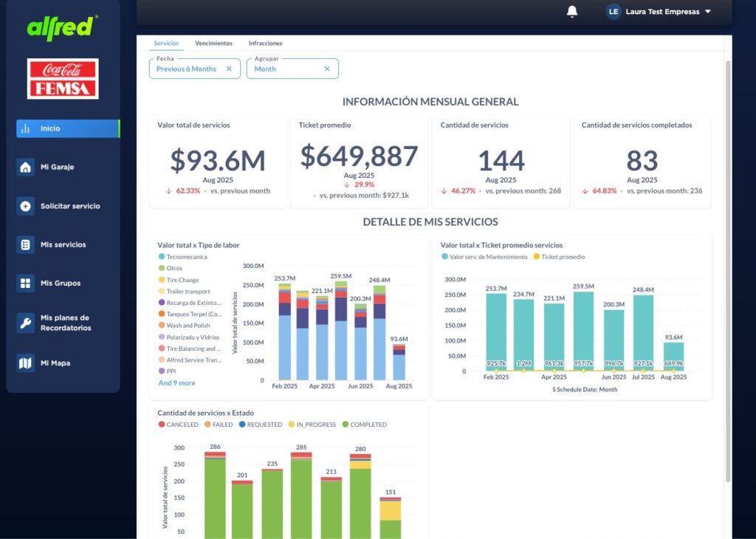756x539 pixels.
Task: Navigate to Mis servicios
Action: tap(63, 245)
